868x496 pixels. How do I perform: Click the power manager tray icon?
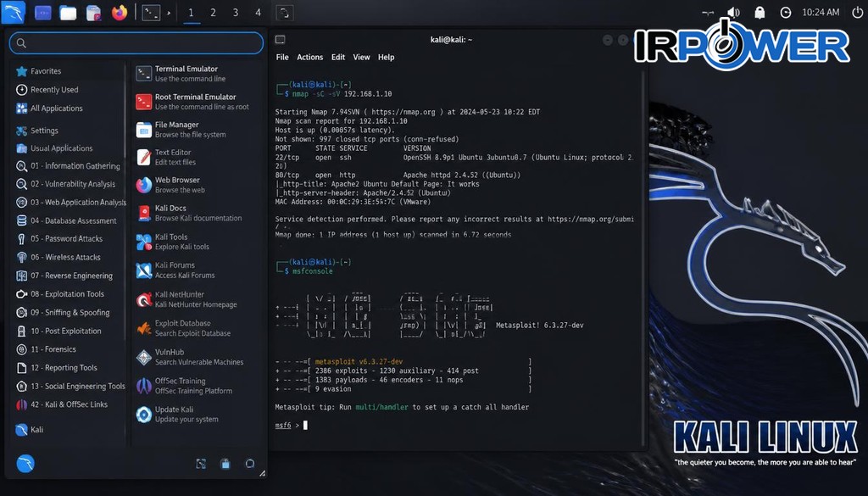click(786, 12)
